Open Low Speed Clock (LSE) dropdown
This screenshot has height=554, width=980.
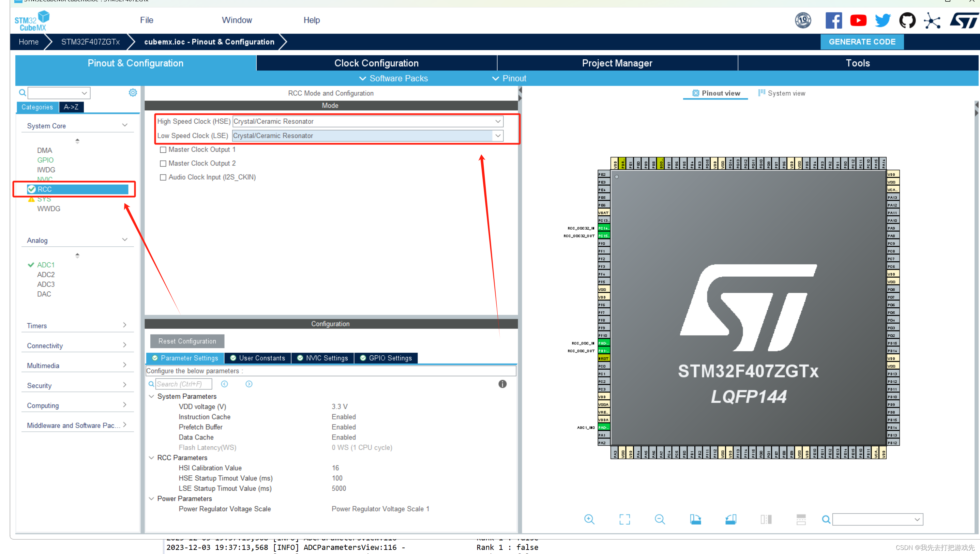pos(368,136)
